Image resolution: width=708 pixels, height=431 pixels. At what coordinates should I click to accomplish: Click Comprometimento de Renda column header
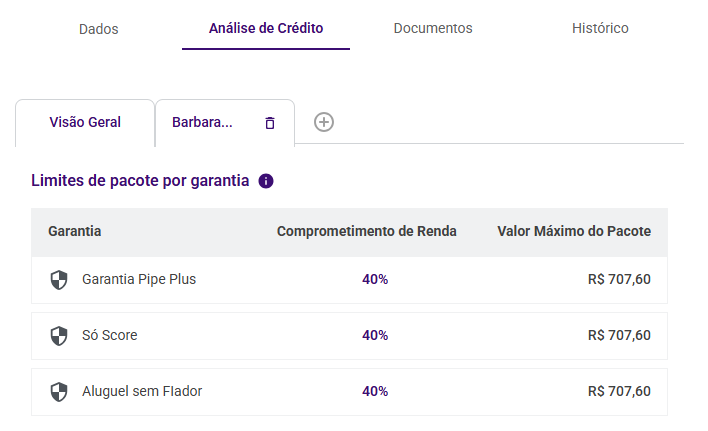(367, 231)
